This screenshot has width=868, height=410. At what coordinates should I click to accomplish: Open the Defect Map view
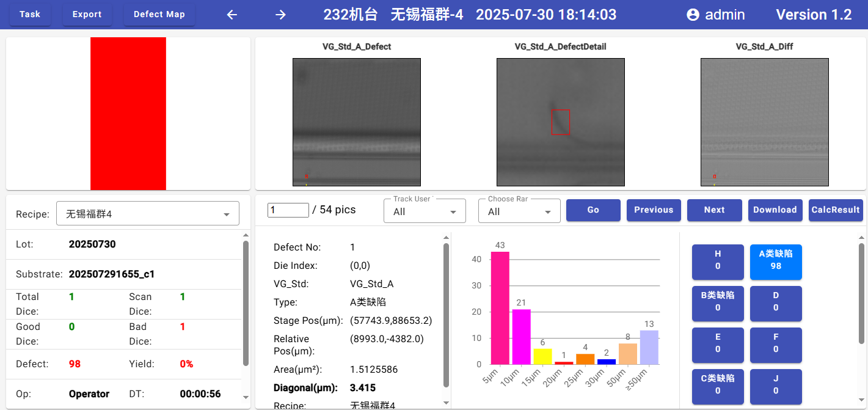coord(159,15)
